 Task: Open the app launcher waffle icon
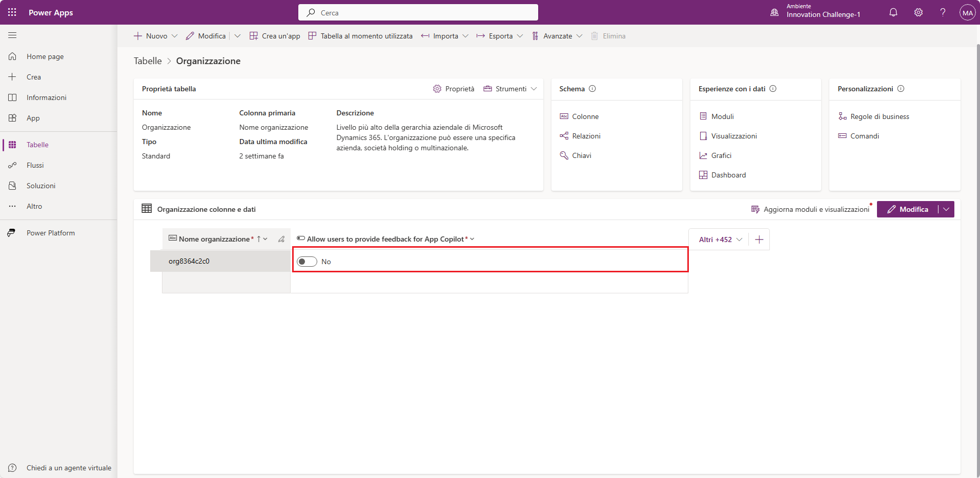tap(12, 12)
